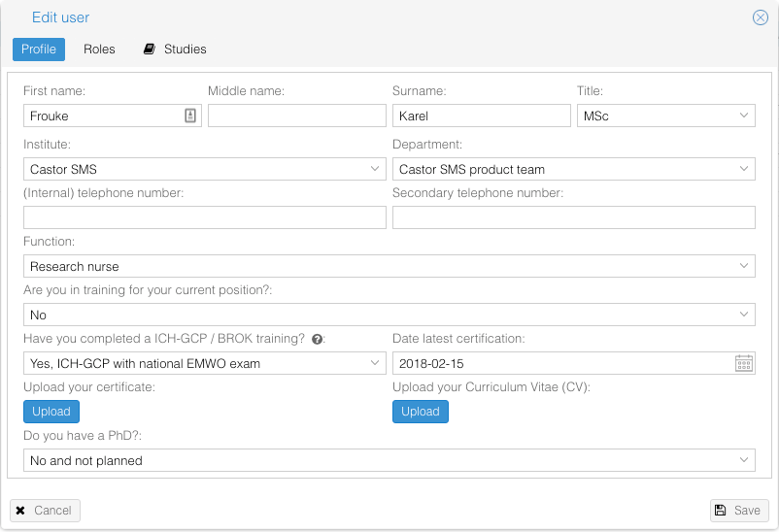Select the Profile tab
This screenshot has width=779, height=532.
[x=39, y=50]
